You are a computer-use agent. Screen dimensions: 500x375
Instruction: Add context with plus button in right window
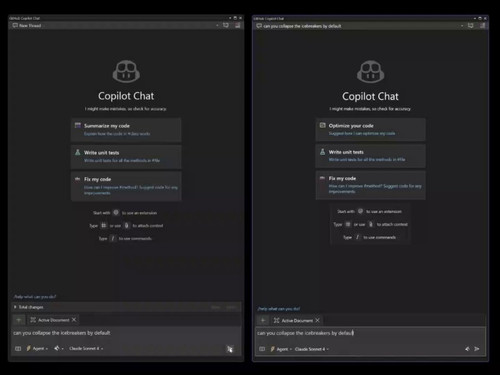[263, 320]
